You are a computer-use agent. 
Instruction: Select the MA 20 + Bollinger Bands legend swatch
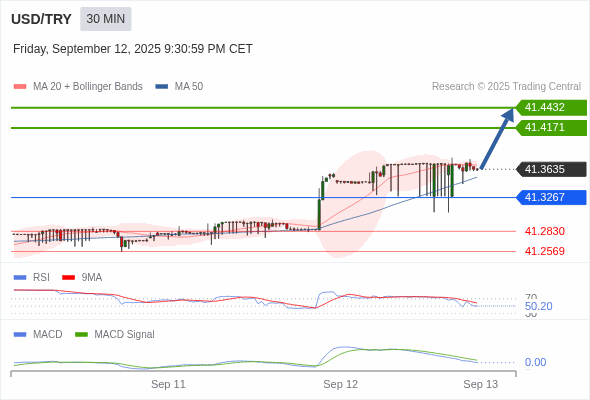(x=20, y=87)
